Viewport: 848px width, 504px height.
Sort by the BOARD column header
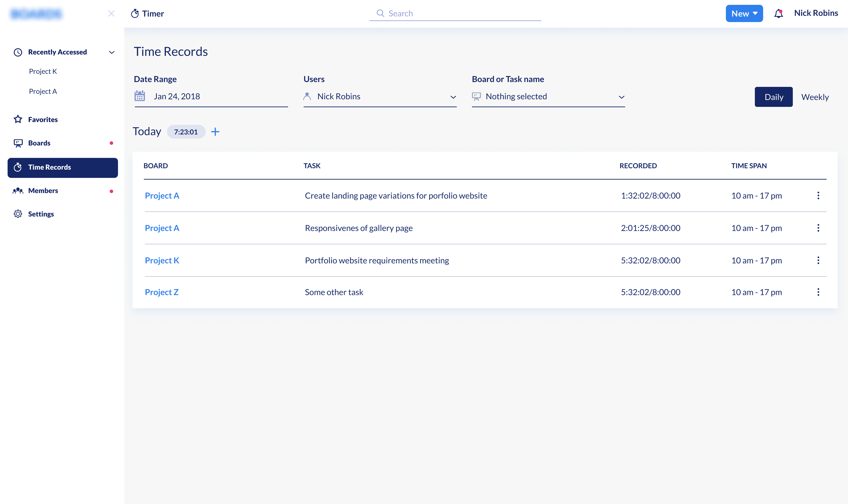(x=156, y=166)
